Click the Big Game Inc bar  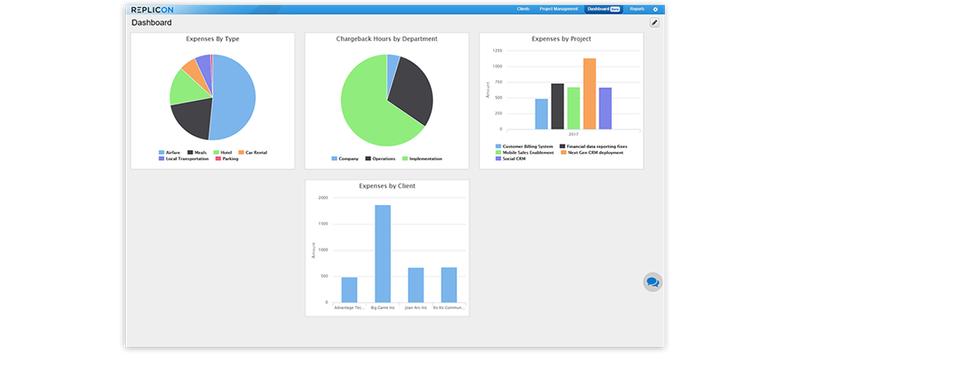pyautogui.click(x=383, y=253)
